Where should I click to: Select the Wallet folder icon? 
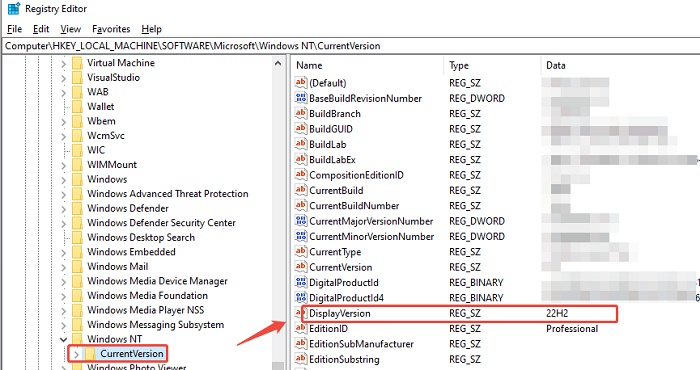[77, 107]
